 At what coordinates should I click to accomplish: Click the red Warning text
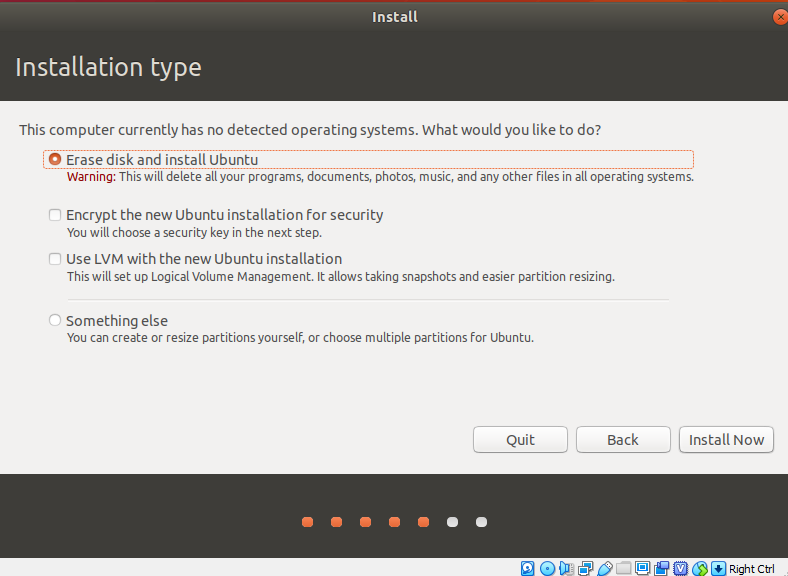coord(91,176)
